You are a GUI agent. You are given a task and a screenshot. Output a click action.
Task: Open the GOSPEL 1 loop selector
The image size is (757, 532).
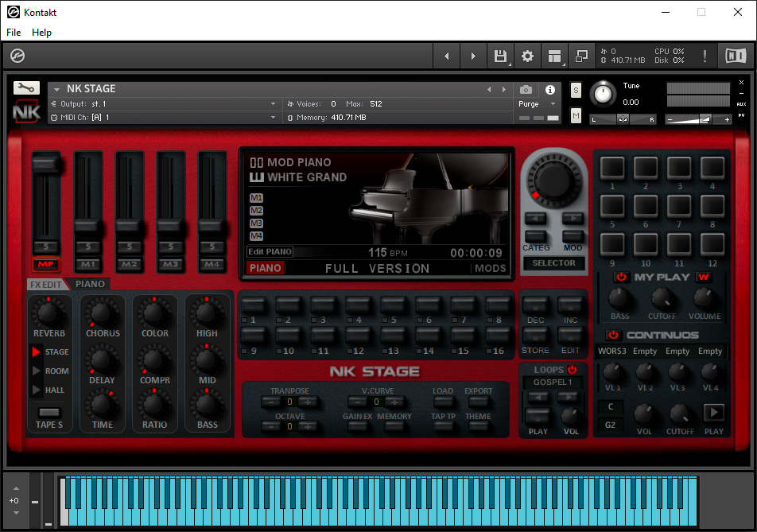pyautogui.click(x=553, y=382)
